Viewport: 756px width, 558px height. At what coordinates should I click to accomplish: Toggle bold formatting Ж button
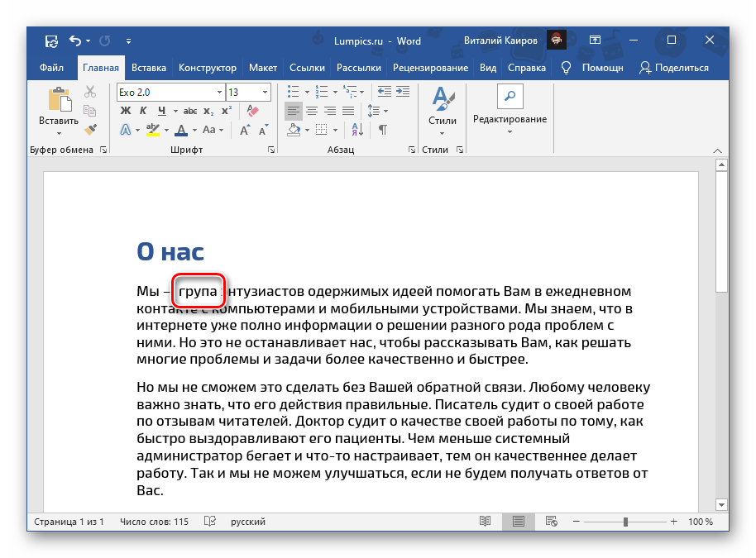click(x=126, y=111)
